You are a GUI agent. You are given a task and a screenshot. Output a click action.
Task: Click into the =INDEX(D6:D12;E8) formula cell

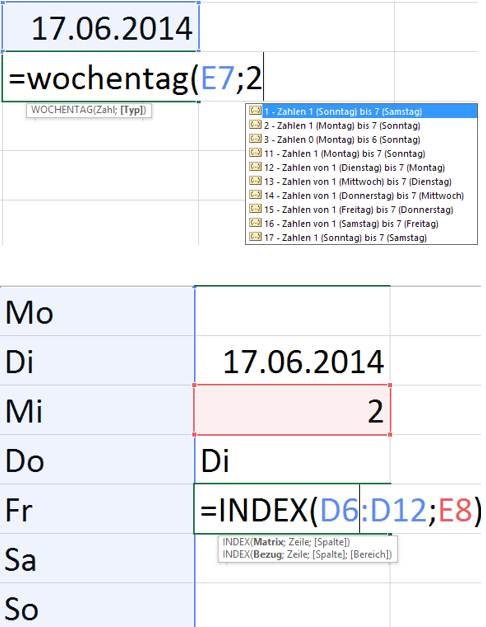[x=293, y=509]
